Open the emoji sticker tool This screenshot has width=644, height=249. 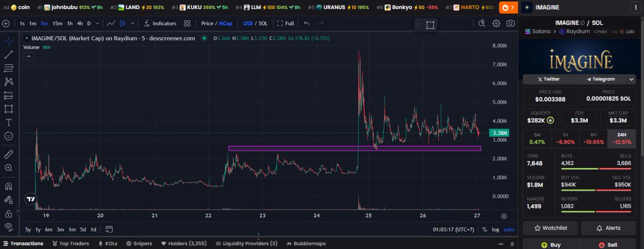(x=9, y=136)
